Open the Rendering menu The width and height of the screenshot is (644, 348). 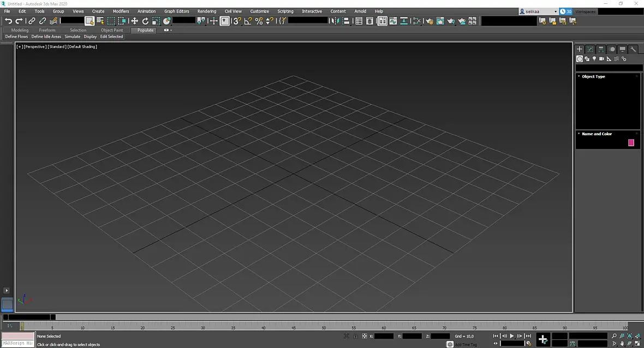207,11
